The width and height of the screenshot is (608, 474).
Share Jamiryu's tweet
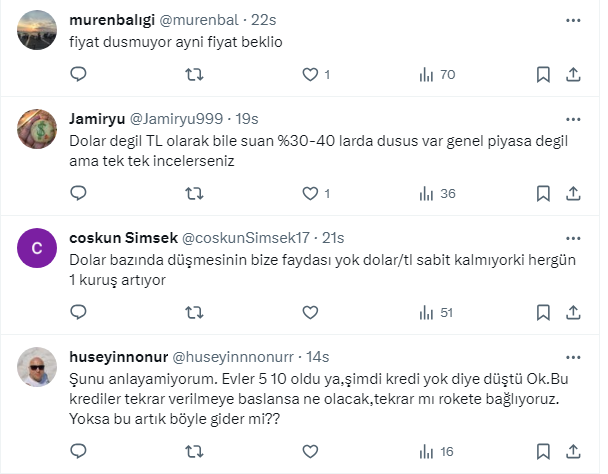click(574, 193)
